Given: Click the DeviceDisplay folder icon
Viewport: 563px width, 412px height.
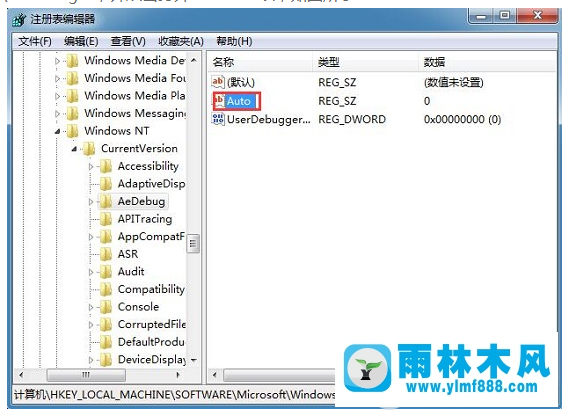Looking at the screenshot, I should click(106, 360).
